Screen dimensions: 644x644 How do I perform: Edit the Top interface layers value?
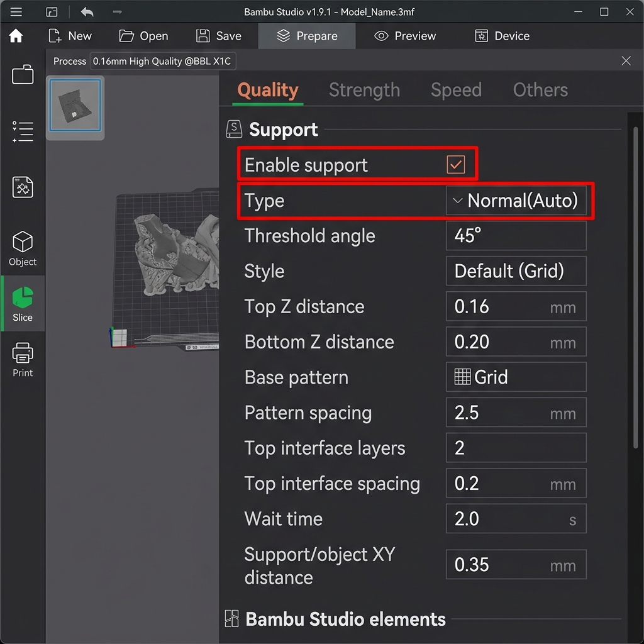pos(516,448)
